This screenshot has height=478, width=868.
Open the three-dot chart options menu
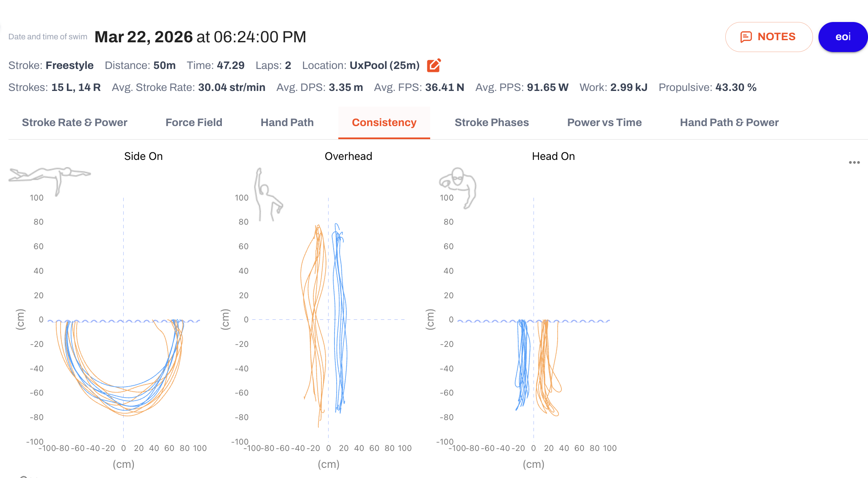click(854, 162)
